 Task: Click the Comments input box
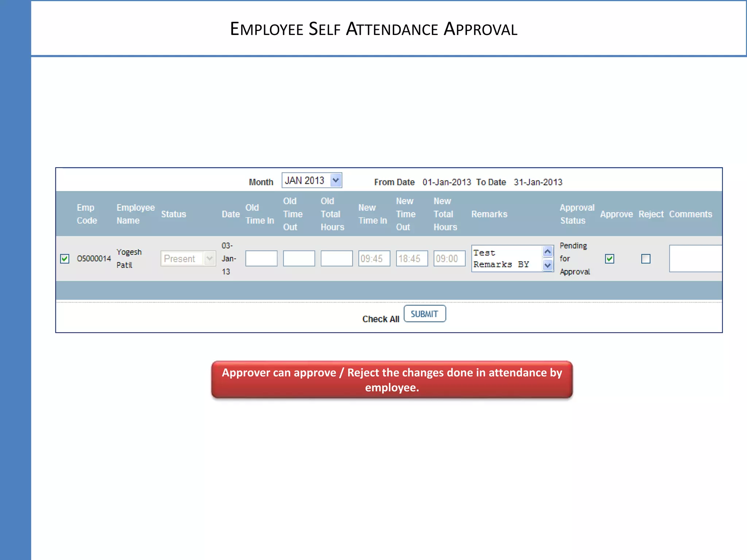[x=696, y=258]
